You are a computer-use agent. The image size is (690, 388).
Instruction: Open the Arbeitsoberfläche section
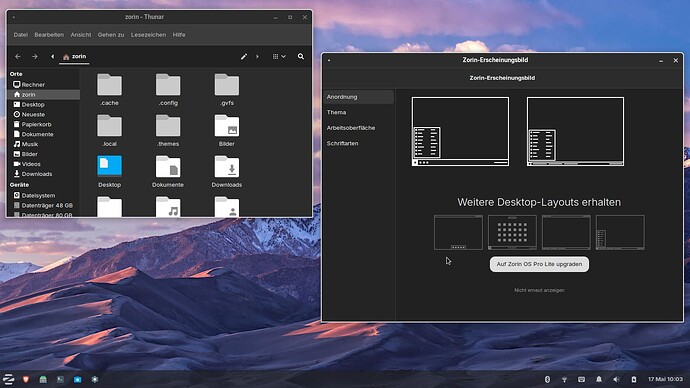click(x=359, y=128)
